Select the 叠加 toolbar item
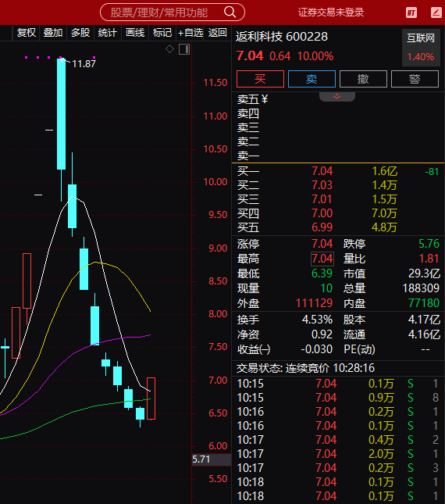The height and width of the screenshot is (504, 445). (x=53, y=33)
